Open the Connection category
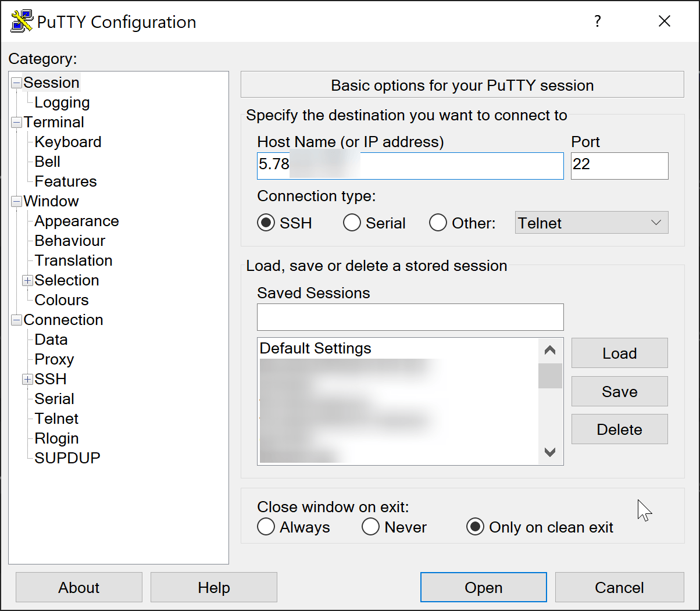 coord(63,320)
